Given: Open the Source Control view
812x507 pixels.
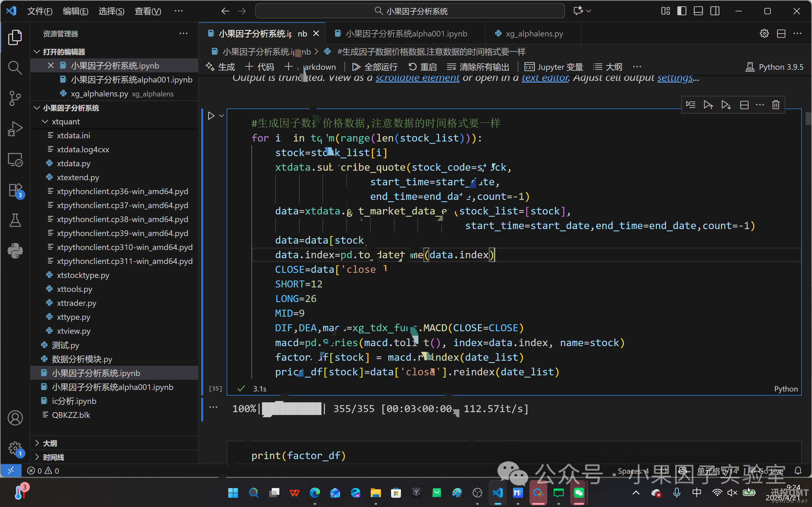Looking at the screenshot, I should [x=15, y=98].
